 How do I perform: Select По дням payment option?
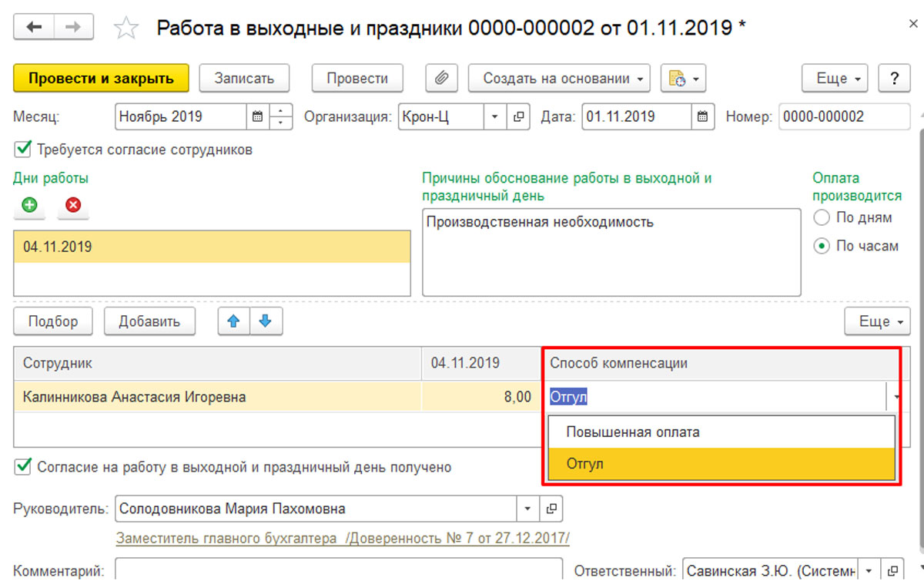coord(822,217)
